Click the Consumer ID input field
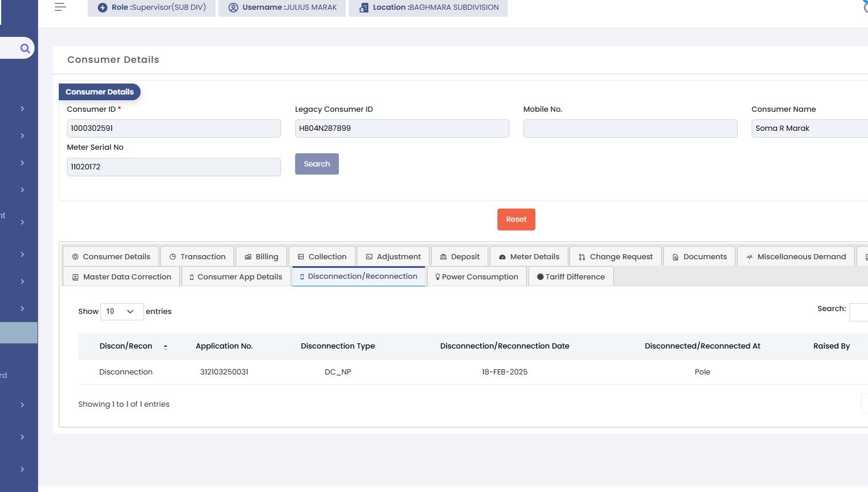Screen dimensions: 868x492 coord(173,128)
